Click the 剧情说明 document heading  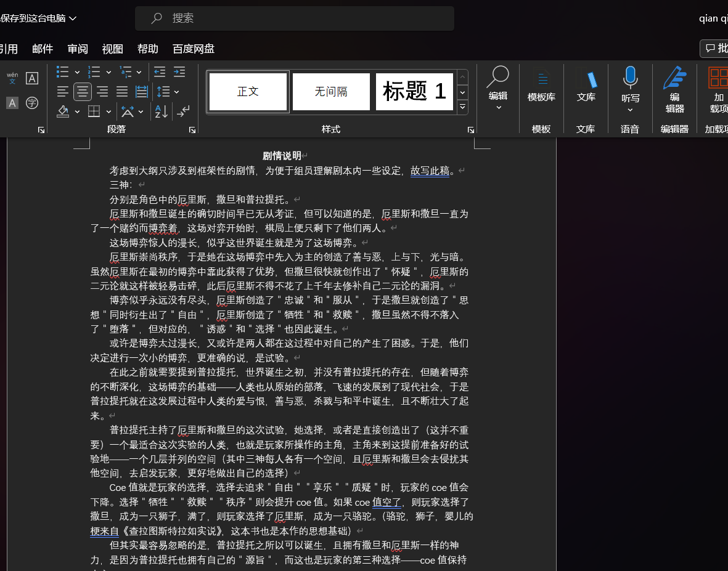tap(282, 156)
